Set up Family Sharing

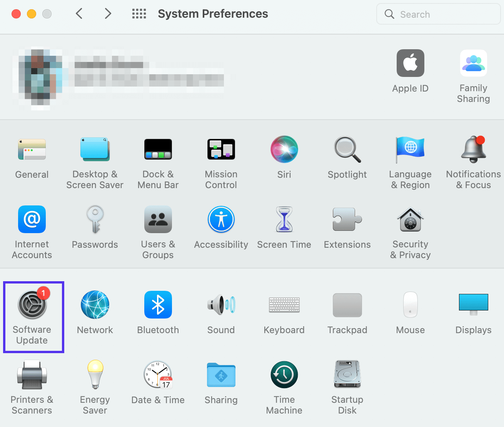click(473, 75)
